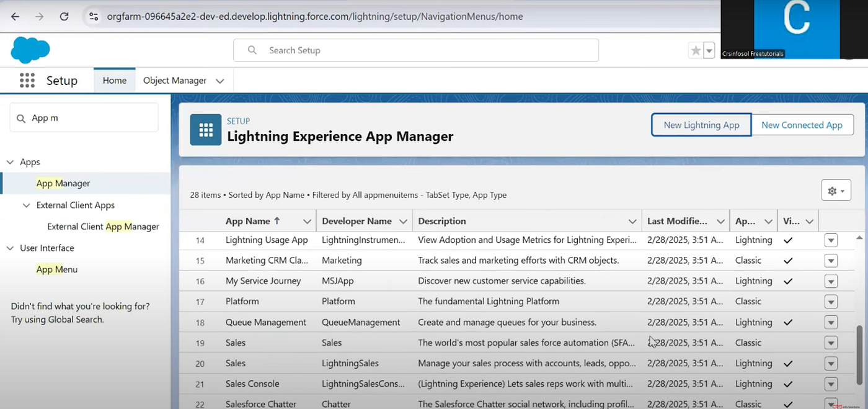The height and width of the screenshot is (409, 868).
Task: Click the browser forward arrow
Action: pos(40,17)
